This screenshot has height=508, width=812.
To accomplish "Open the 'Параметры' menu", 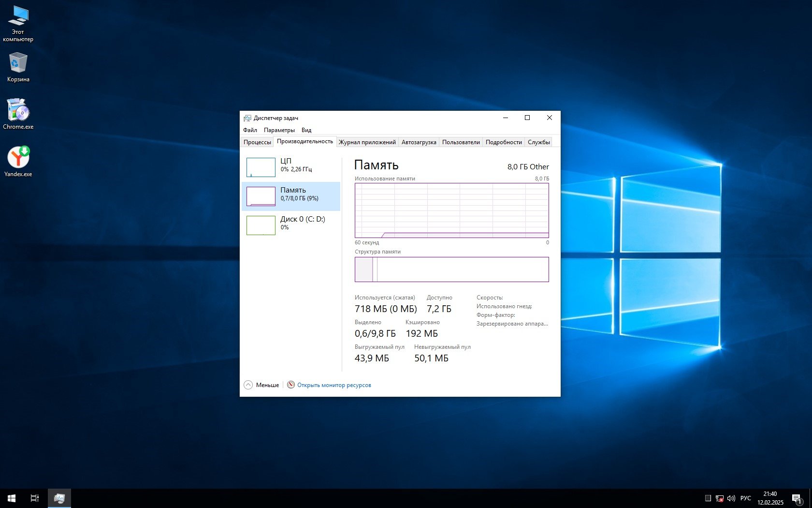I will click(279, 130).
